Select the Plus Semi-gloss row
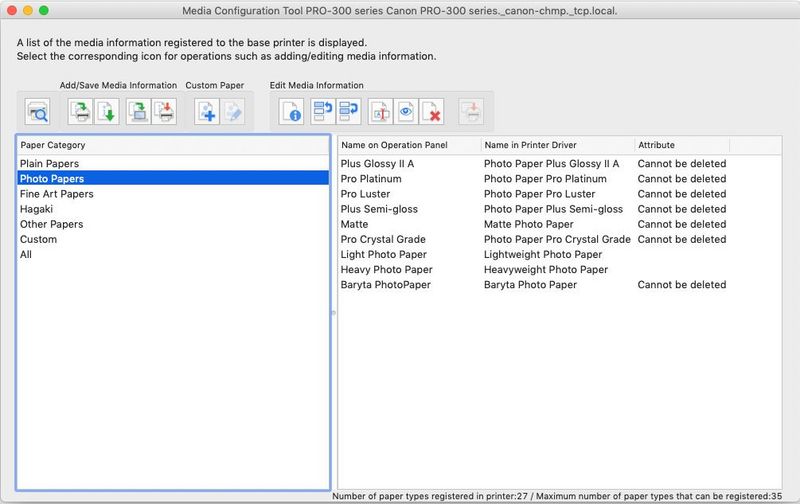Image resolution: width=800 pixels, height=504 pixels. [x=560, y=209]
